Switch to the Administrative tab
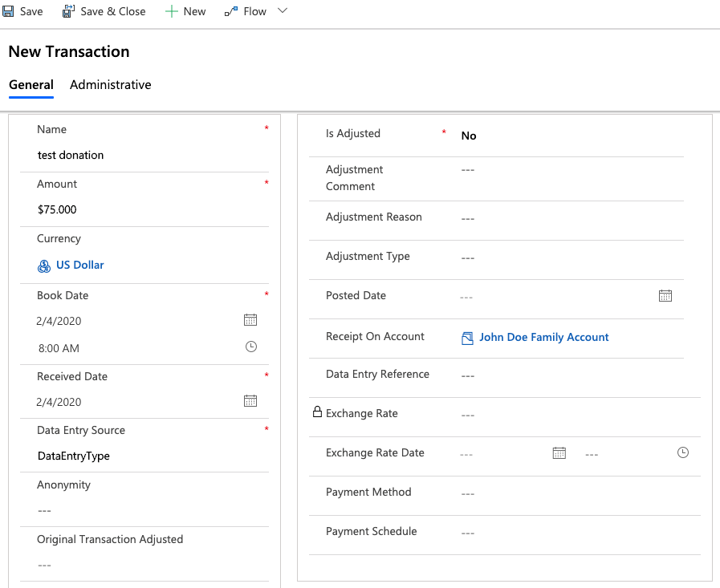Image resolution: width=720 pixels, height=588 pixels. [x=111, y=85]
